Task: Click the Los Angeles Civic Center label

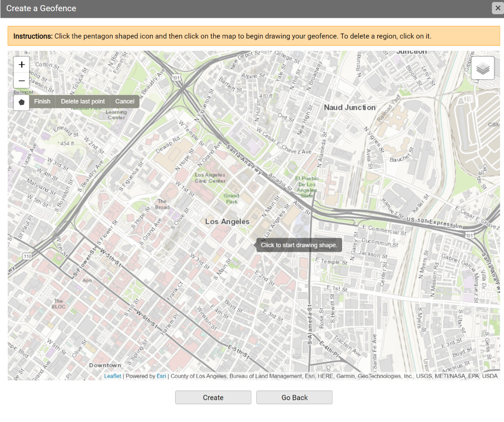Action: point(210,178)
